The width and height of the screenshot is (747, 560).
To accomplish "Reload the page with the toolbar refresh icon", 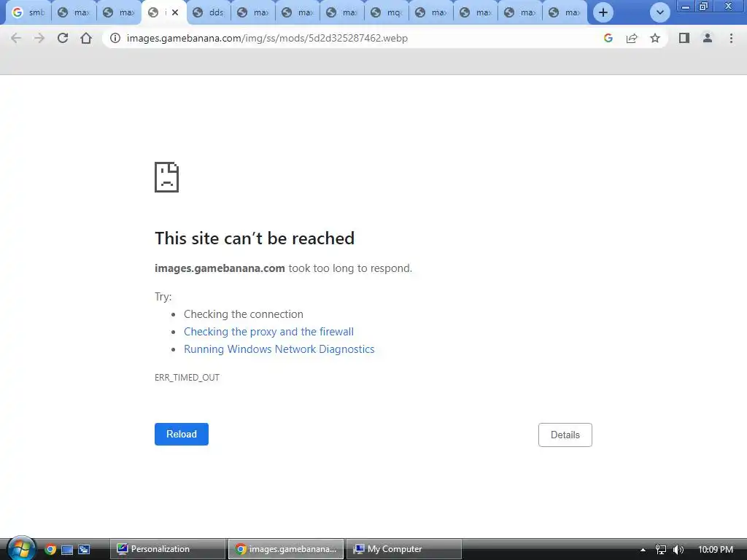I will pyautogui.click(x=63, y=38).
